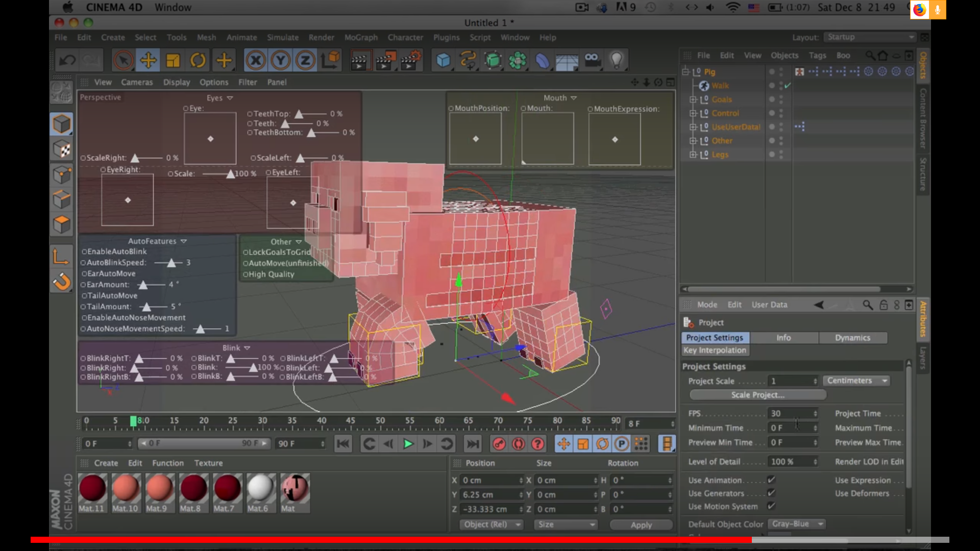Collapse the Eyes HUD group
The width and height of the screenshot is (980, 551).
230,98
